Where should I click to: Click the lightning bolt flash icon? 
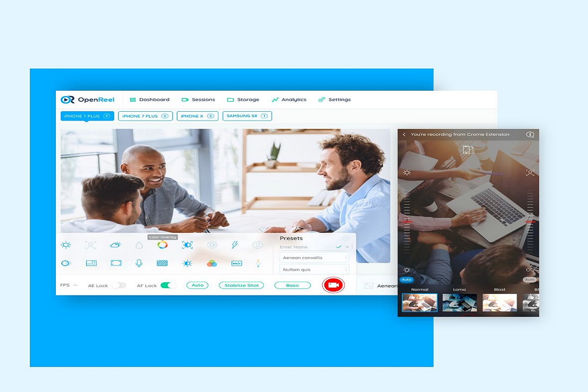coord(235,245)
